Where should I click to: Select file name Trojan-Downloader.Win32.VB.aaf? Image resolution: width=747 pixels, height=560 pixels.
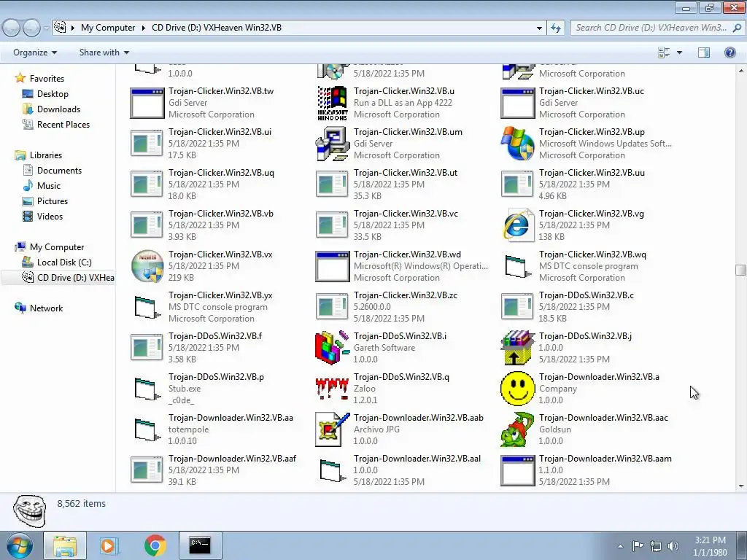point(232,458)
